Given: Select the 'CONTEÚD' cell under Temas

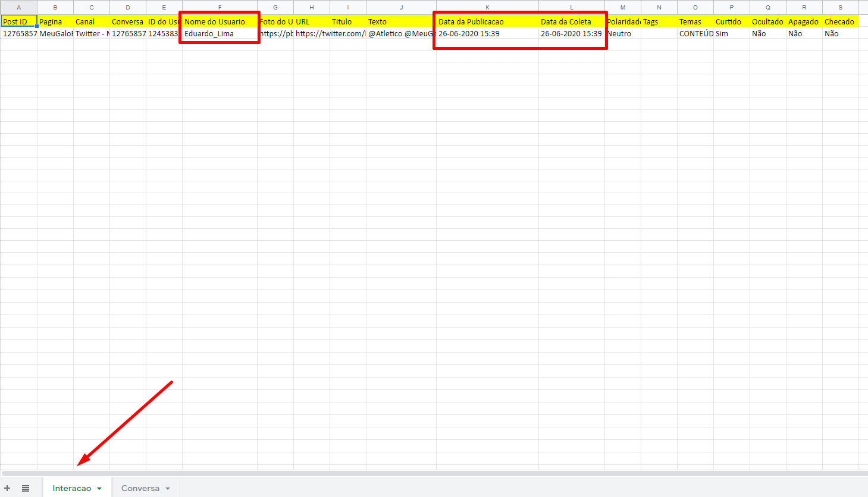Looking at the screenshot, I should [695, 33].
